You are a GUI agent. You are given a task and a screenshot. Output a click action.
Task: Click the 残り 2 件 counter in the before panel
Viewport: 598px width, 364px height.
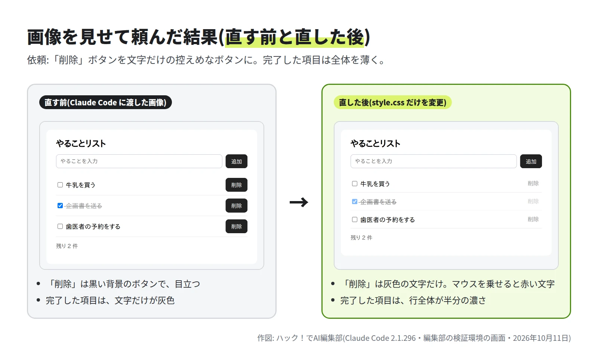tap(67, 246)
